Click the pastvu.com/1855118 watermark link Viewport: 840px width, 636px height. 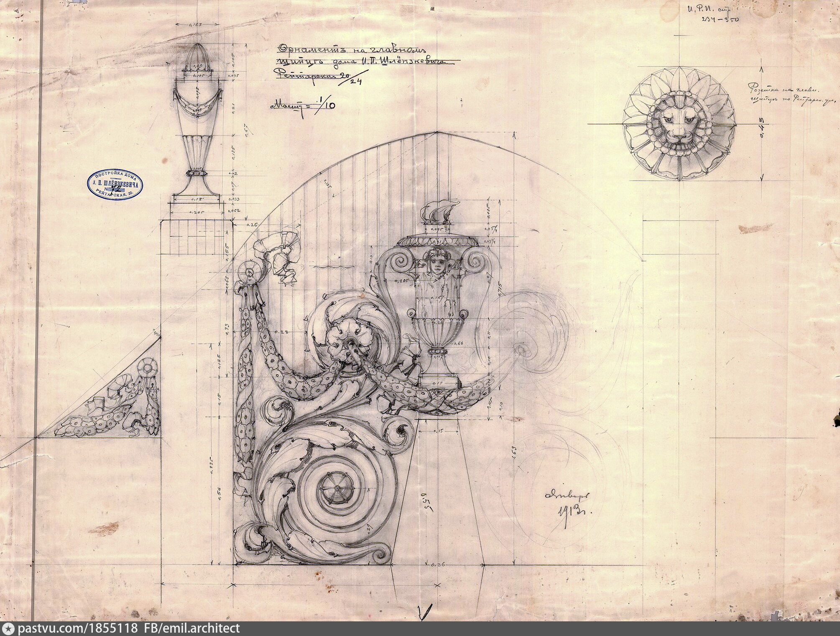(79, 628)
